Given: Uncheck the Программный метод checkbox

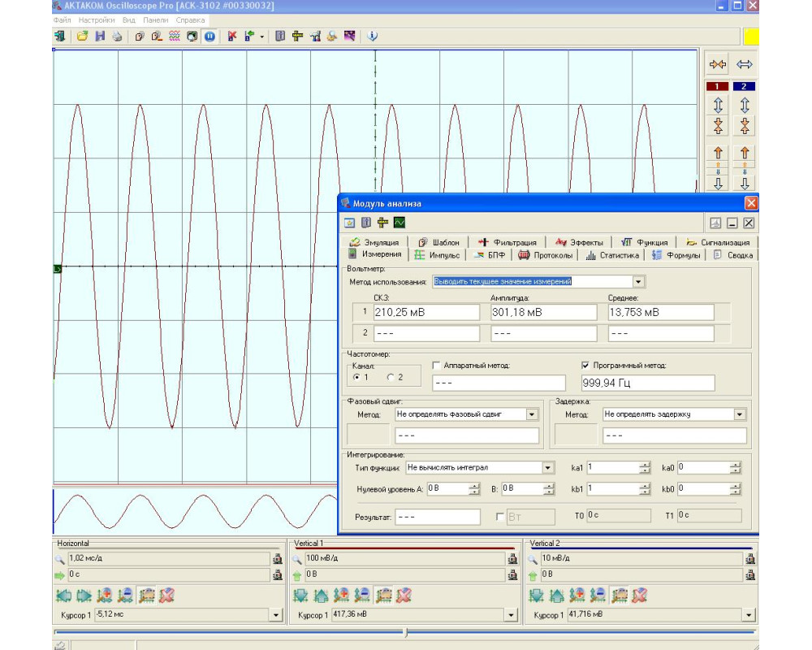Looking at the screenshot, I should point(586,366).
